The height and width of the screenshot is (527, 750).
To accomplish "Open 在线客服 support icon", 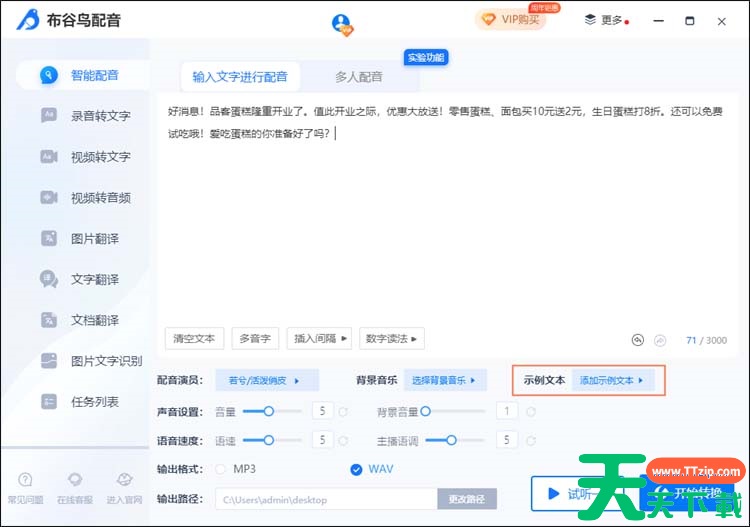I will click(75, 479).
